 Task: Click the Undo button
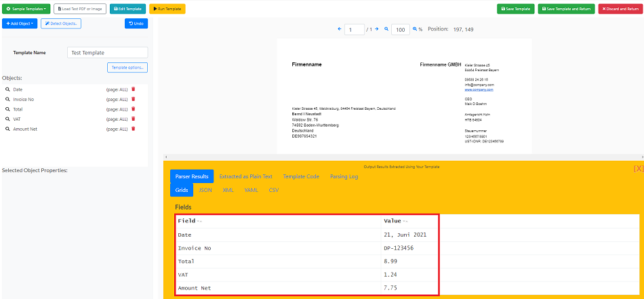point(136,24)
